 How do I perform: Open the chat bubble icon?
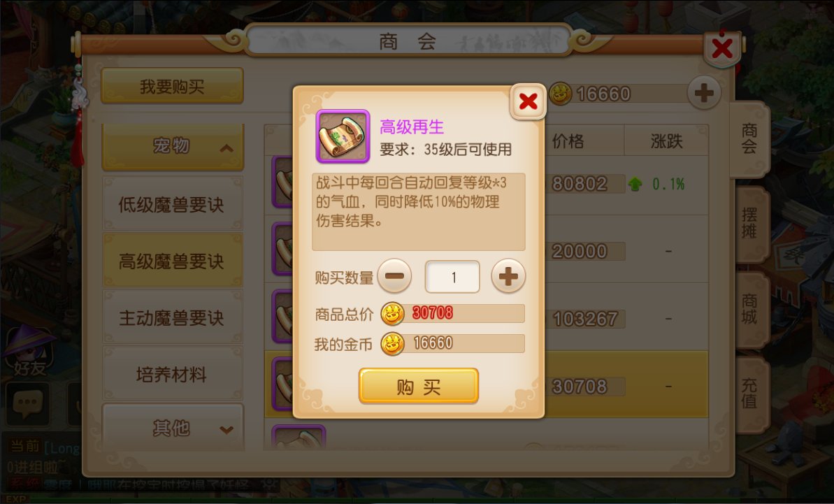click(x=28, y=404)
